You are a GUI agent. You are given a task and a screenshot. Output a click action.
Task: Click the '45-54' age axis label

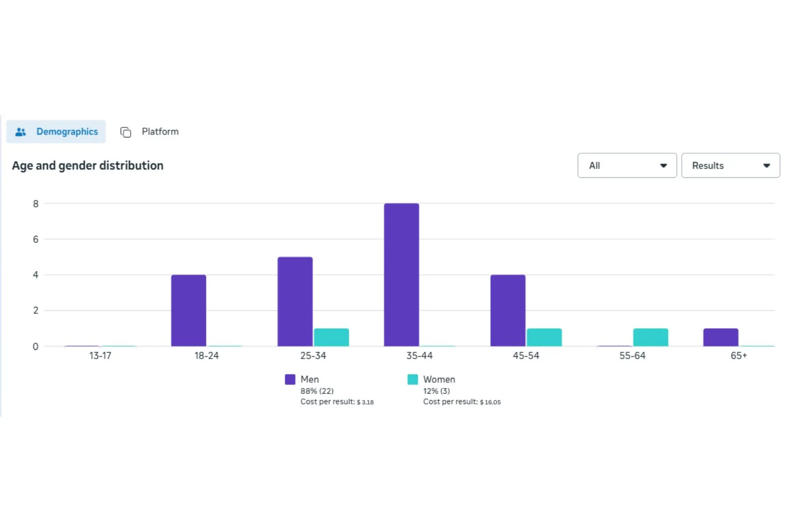526,356
